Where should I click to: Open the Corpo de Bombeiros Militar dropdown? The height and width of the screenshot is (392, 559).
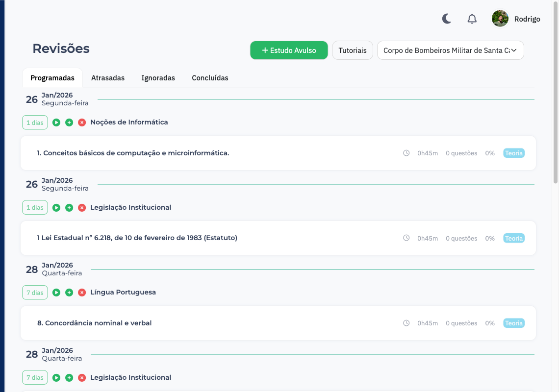(x=450, y=50)
